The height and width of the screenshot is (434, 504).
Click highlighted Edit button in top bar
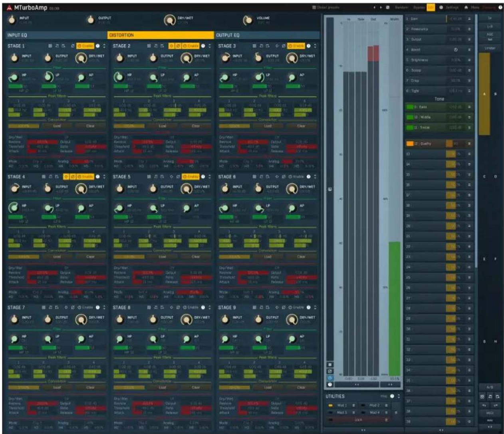click(431, 8)
